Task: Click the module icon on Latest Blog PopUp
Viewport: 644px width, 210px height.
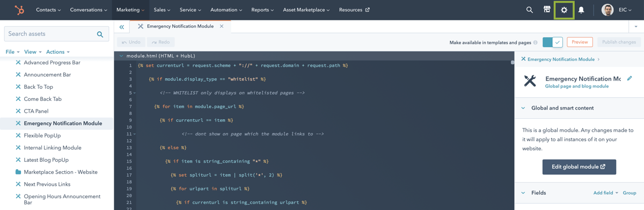Action: point(18,160)
